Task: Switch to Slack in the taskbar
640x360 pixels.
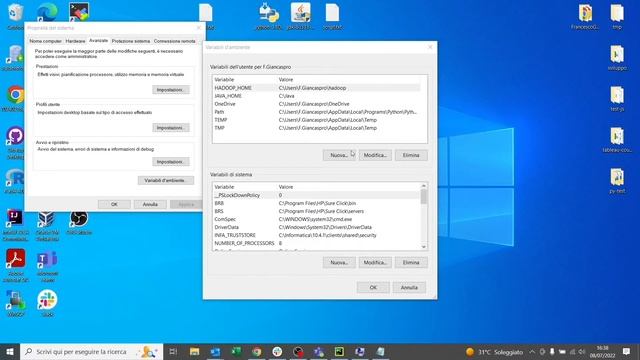Action: pos(277,351)
